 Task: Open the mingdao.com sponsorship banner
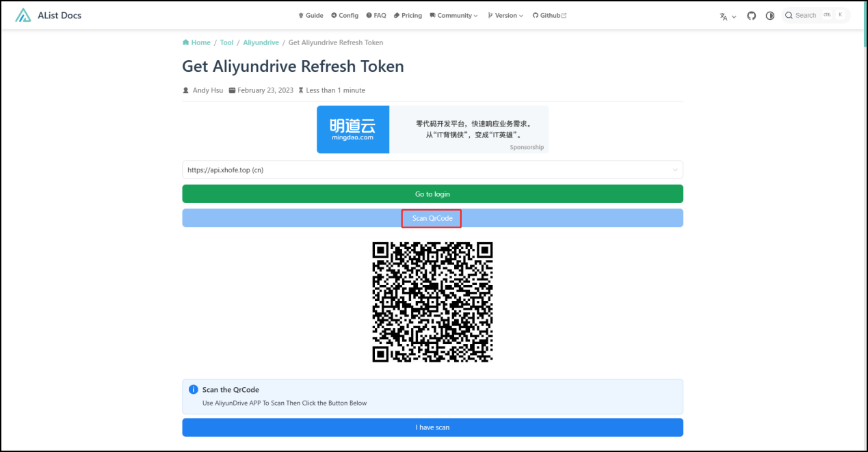pos(432,129)
